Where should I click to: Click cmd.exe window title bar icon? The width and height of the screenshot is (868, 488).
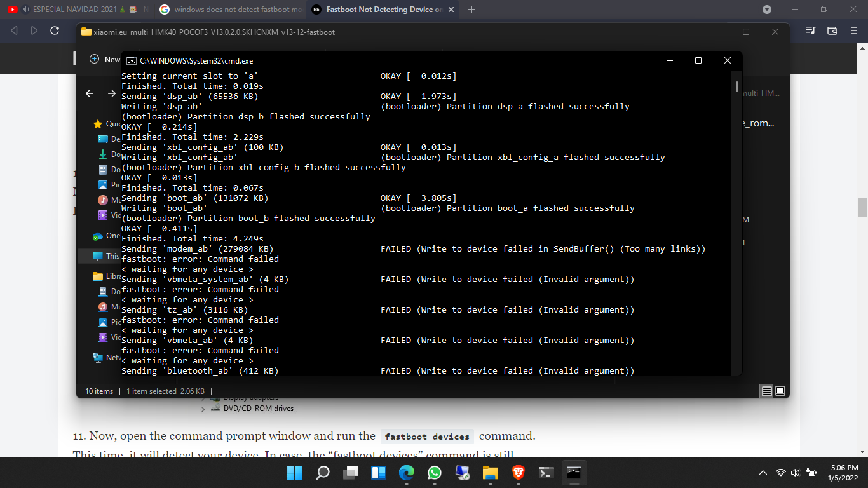[x=131, y=61]
